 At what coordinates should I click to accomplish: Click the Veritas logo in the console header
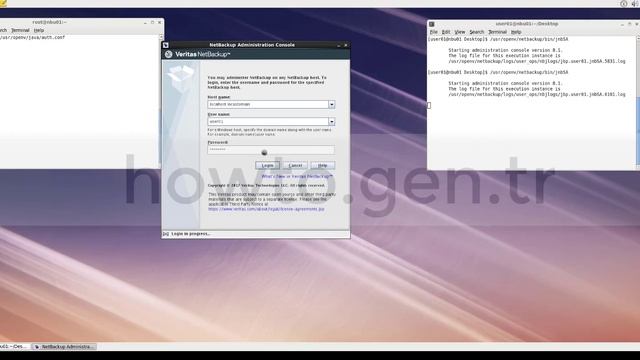click(x=169, y=54)
